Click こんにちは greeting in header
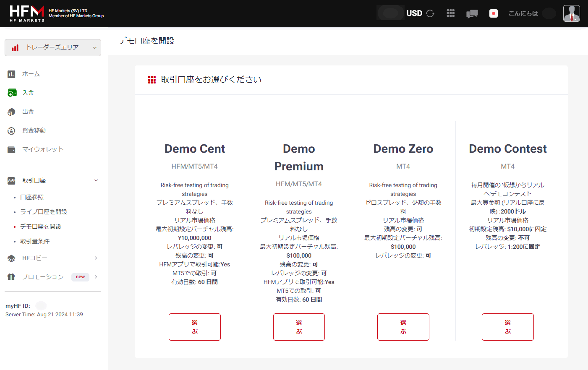 pyautogui.click(x=523, y=13)
